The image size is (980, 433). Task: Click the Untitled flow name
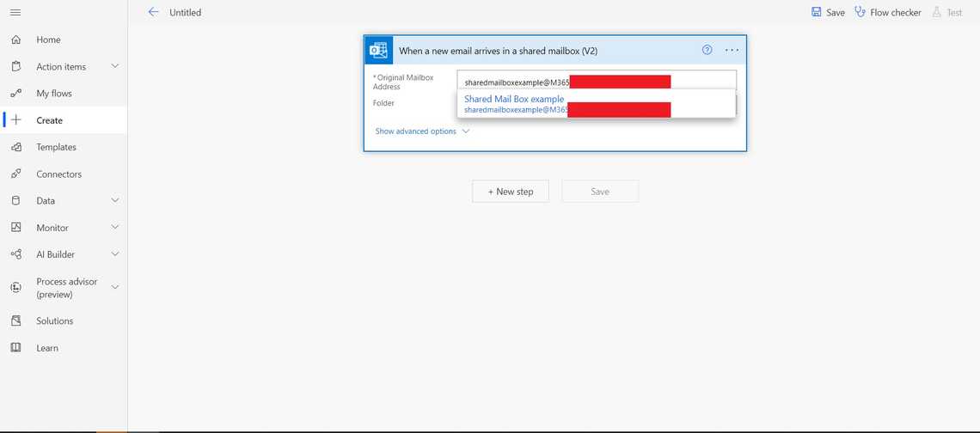[x=186, y=13]
